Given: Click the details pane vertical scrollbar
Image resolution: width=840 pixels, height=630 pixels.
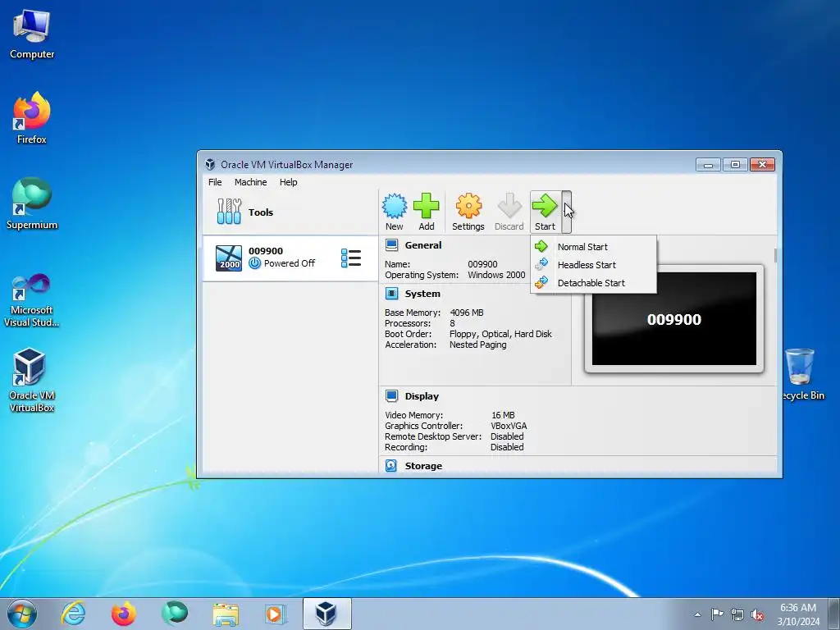Looking at the screenshot, I should click(774, 256).
